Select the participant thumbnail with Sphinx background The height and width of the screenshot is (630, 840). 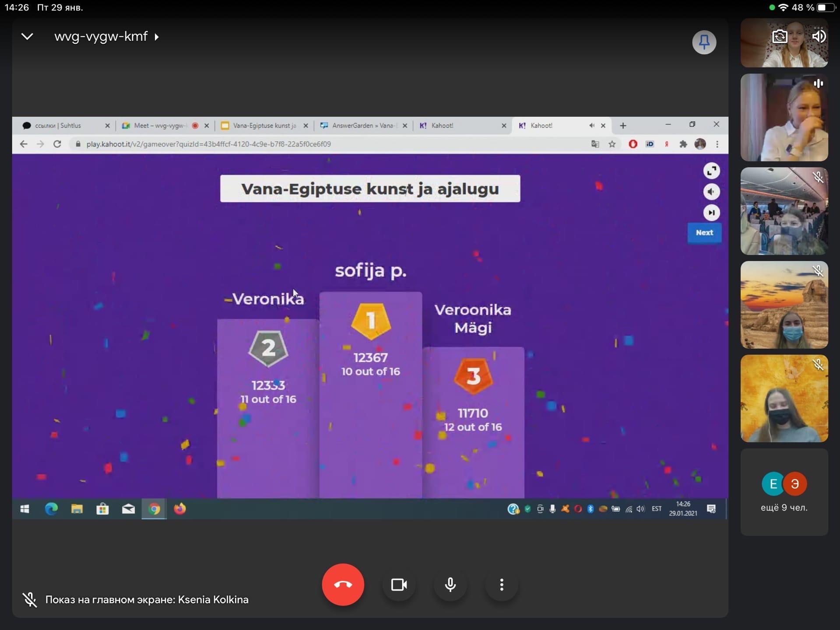[784, 305]
